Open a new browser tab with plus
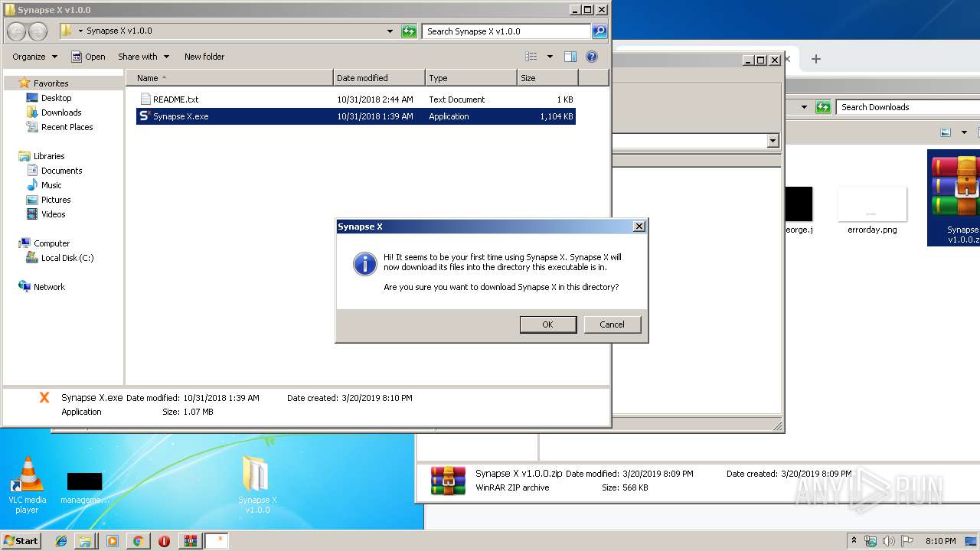This screenshot has width=980, height=551. tap(815, 59)
